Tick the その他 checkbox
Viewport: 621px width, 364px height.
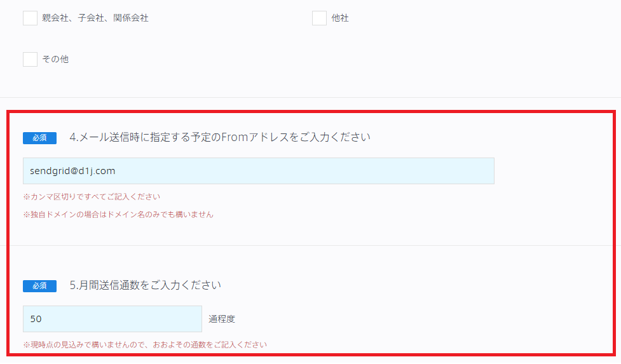click(30, 59)
